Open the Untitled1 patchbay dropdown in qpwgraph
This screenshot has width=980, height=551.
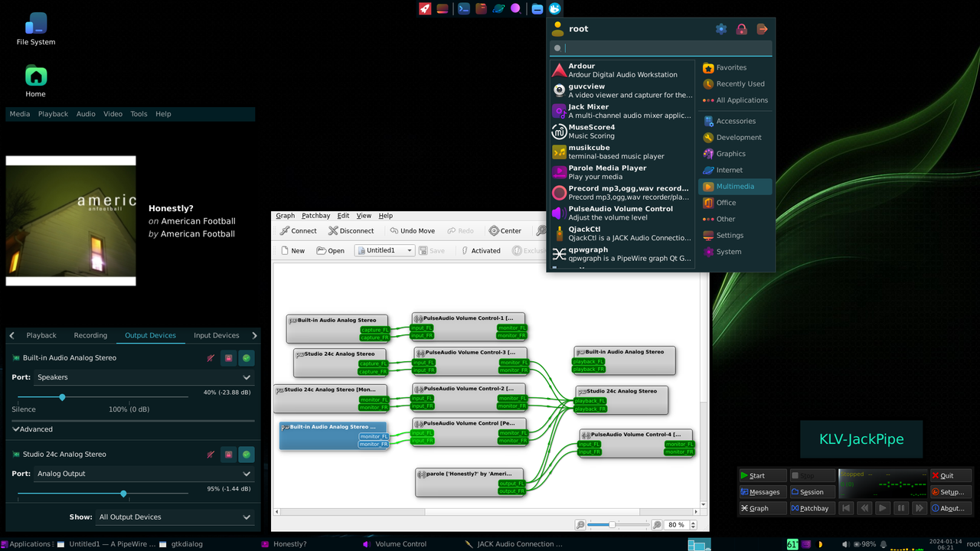coord(384,250)
